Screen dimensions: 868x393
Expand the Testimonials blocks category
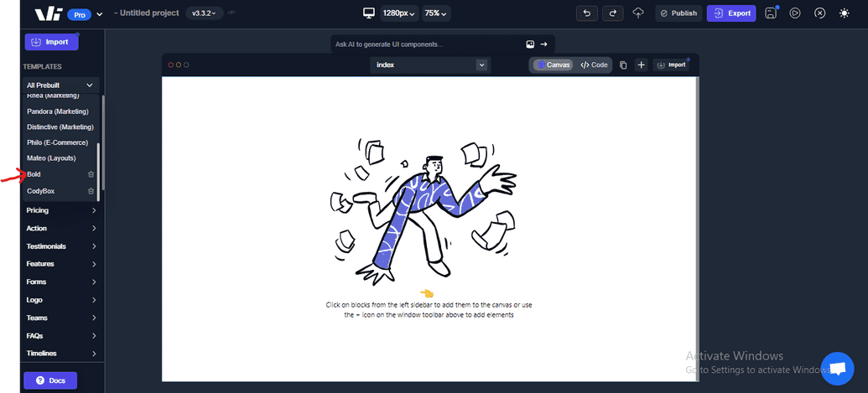(x=61, y=246)
